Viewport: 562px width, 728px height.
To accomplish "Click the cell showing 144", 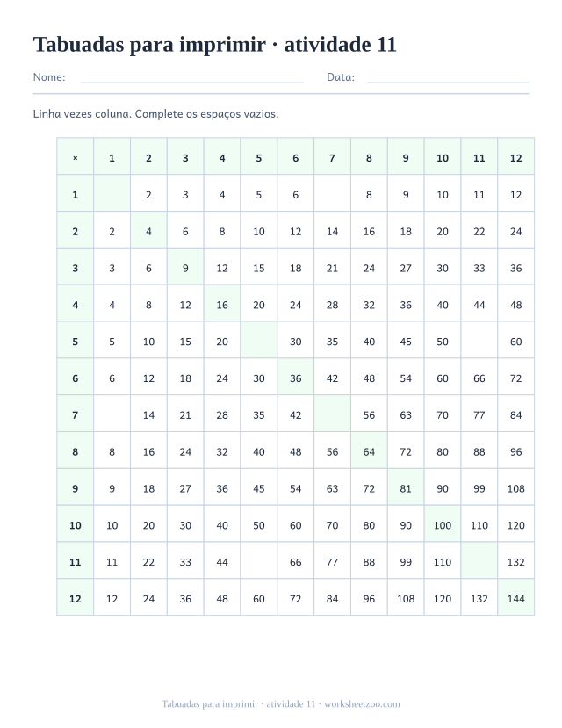I will click(x=516, y=597).
